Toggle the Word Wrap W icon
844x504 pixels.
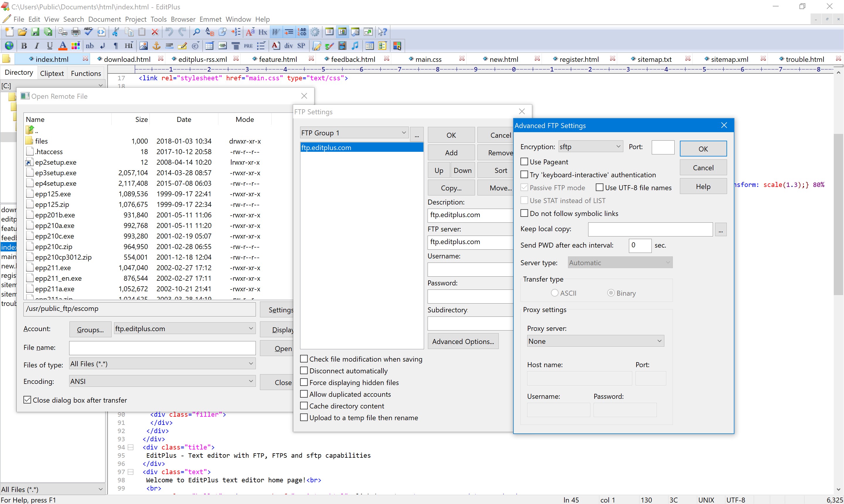[275, 32]
